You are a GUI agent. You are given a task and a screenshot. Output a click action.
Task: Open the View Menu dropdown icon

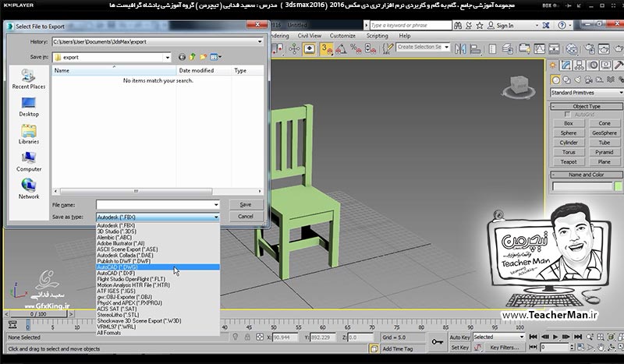[216, 57]
